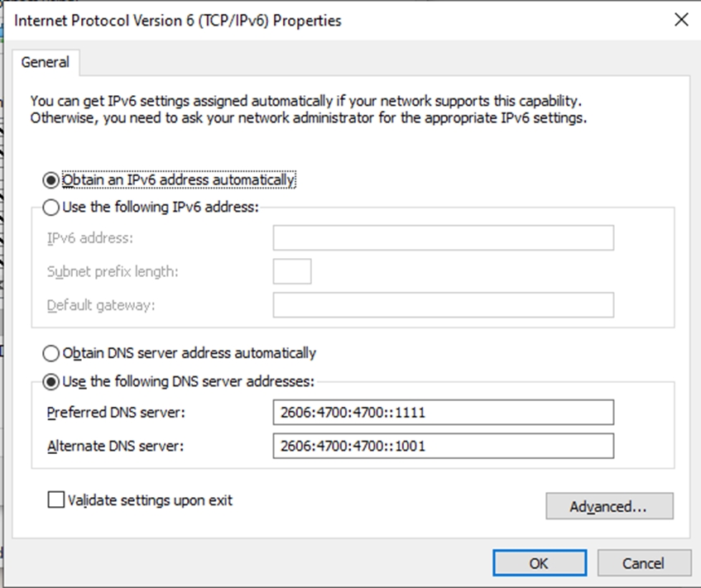Click the 'Alternate DNS server:' text label
Image resolution: width=701 pixels, height=588 pixels.
click(x=115, y=447)
